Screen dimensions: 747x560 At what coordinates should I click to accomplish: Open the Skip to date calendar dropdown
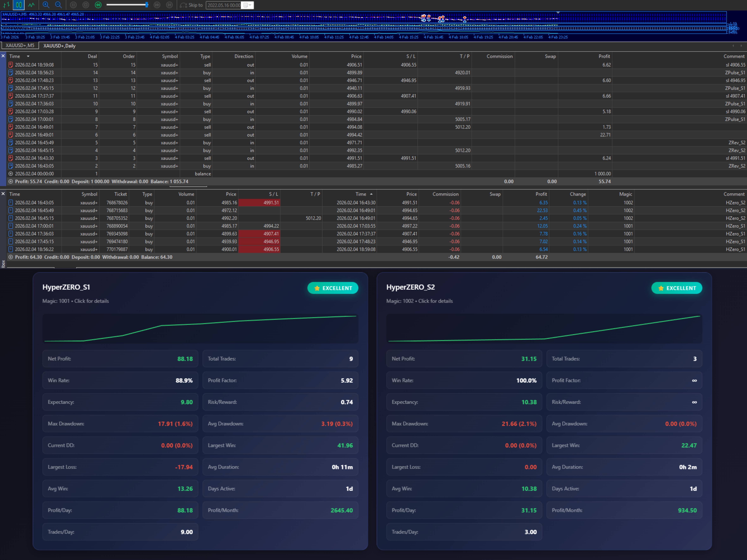(x=248, y=5)
